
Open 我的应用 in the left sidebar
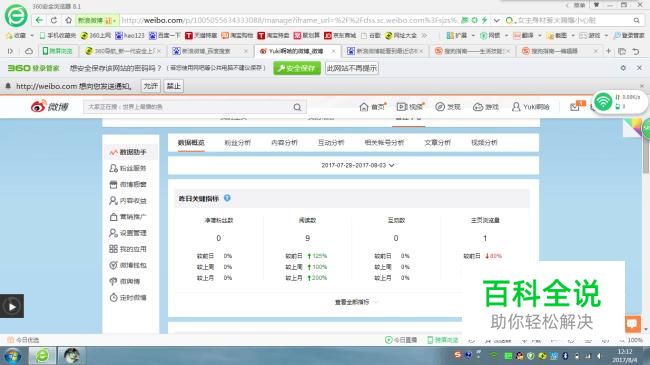(x=128, y=249)
